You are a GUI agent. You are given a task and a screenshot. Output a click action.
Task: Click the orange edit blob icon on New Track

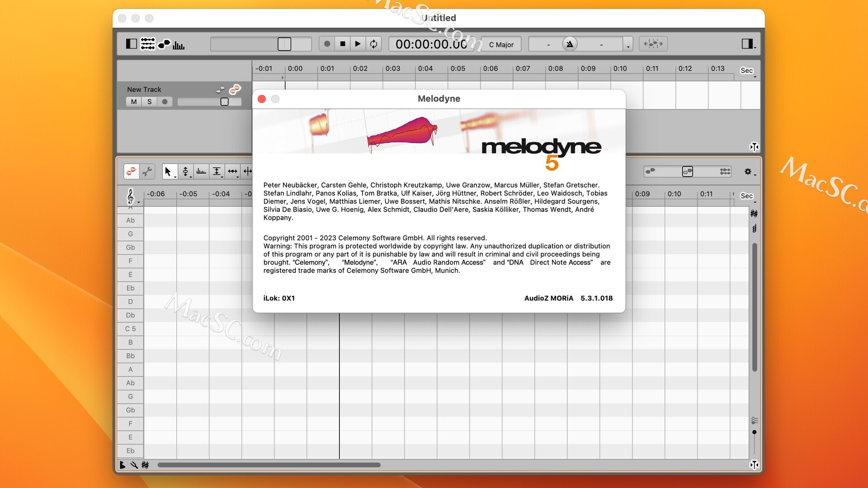[235, 89]
